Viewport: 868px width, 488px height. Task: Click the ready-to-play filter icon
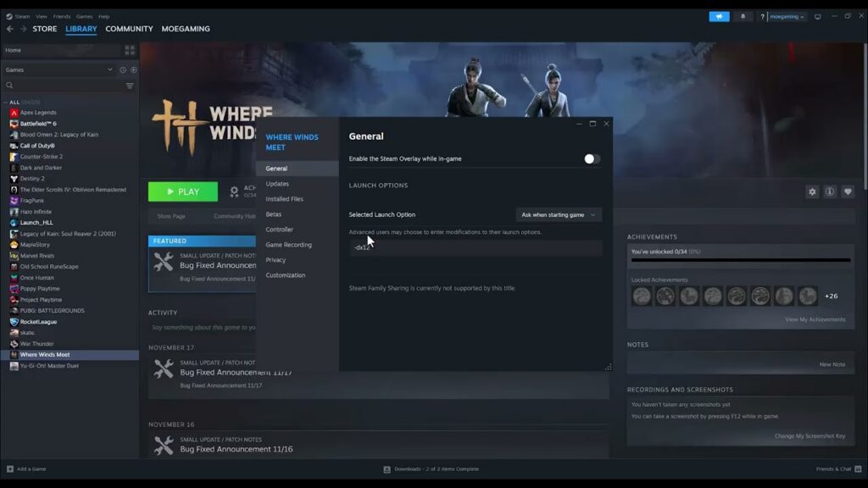[133, 69]
